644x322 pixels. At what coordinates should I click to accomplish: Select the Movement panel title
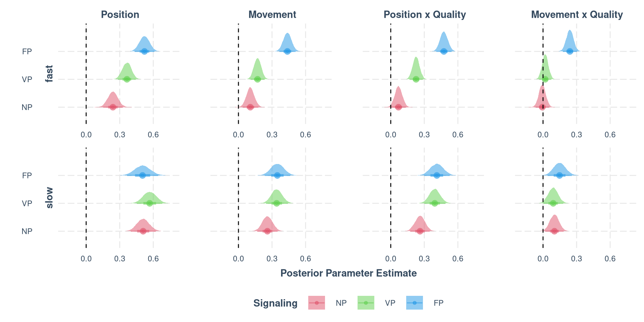(x=272, y=15)
